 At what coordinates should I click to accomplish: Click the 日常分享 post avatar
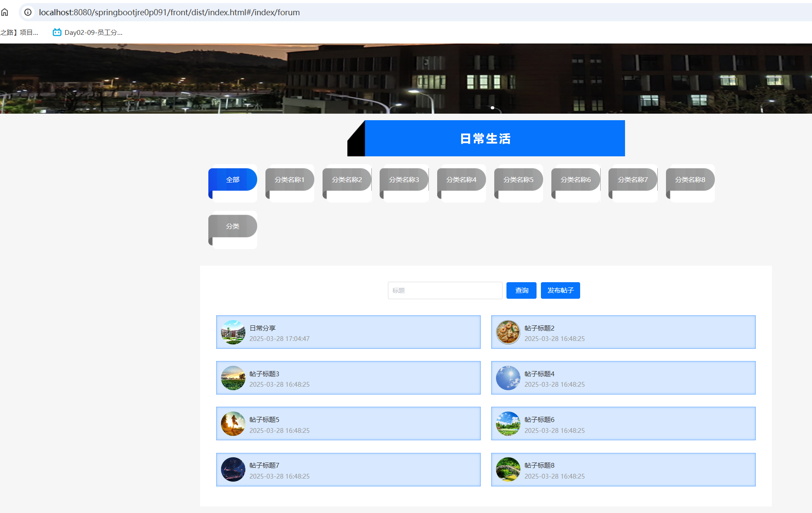233,332
